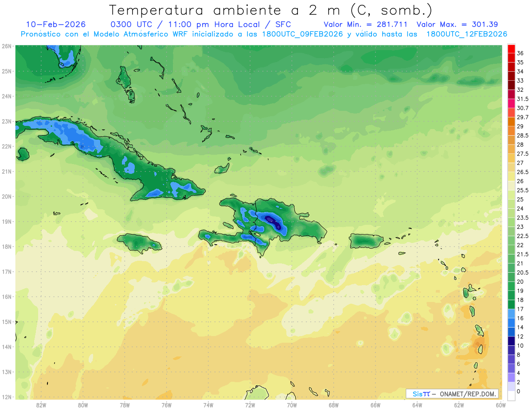Click the bright red swatch above 36
This screenshot has width=532, height=411.
tap(511, 49)
